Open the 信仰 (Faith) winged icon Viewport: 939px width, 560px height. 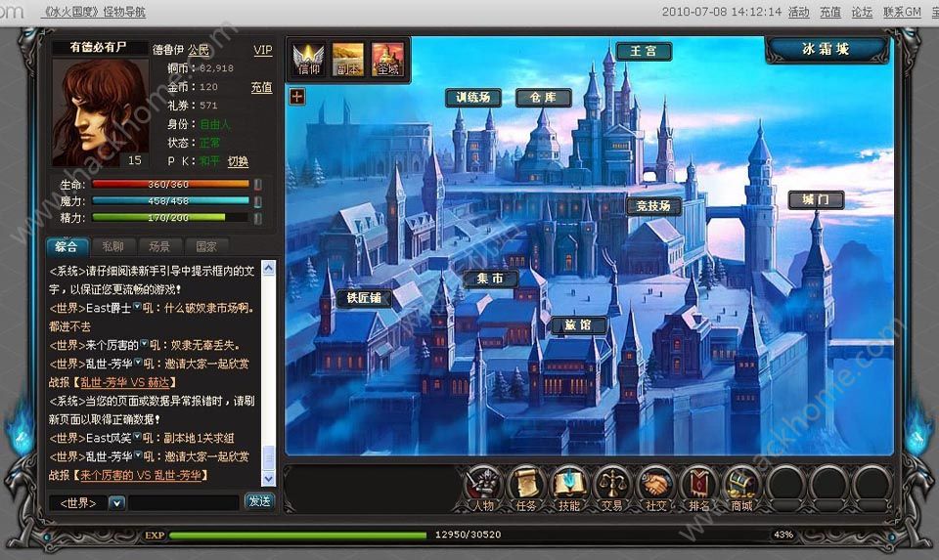(x=308, y=60)
